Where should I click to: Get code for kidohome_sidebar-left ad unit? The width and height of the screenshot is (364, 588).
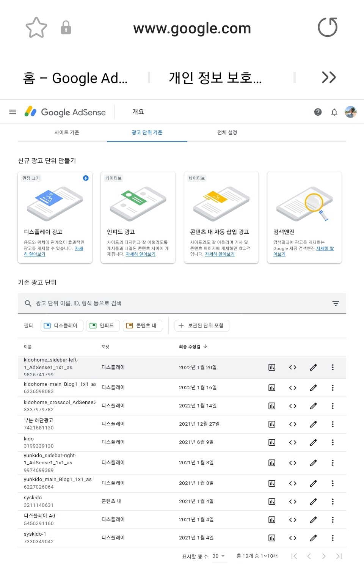[x=293, y=367]
